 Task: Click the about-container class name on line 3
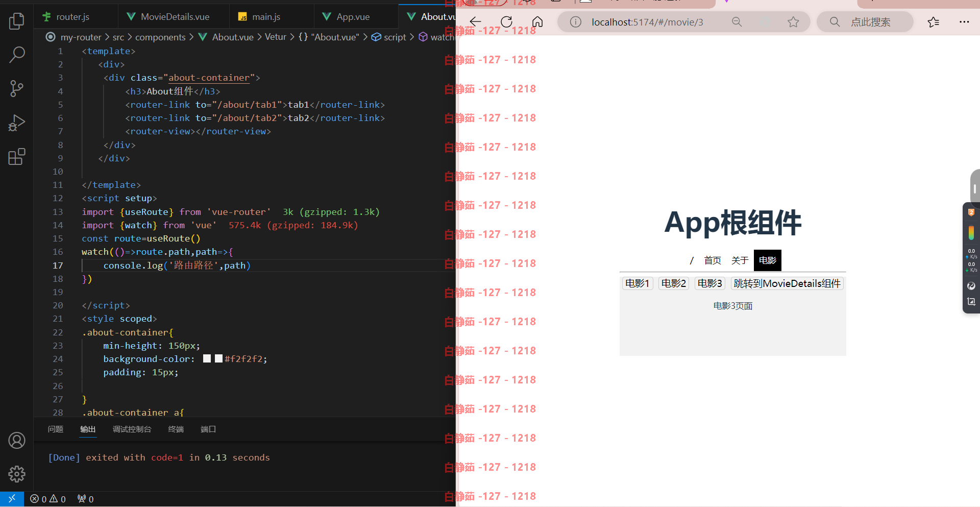tap(209, 78)
